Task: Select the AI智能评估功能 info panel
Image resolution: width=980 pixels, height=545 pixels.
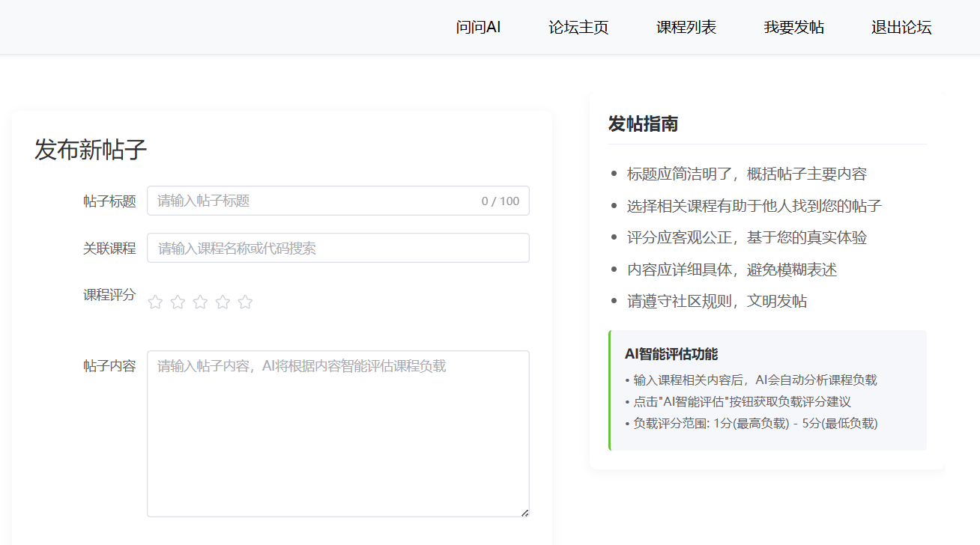Action: (x=767, y=390)
